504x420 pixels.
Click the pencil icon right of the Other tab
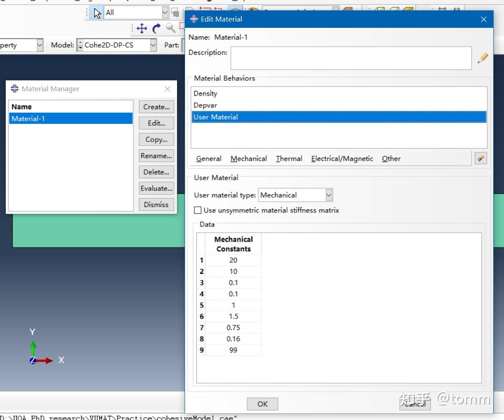pyautogui.click(x=480, y=158)
